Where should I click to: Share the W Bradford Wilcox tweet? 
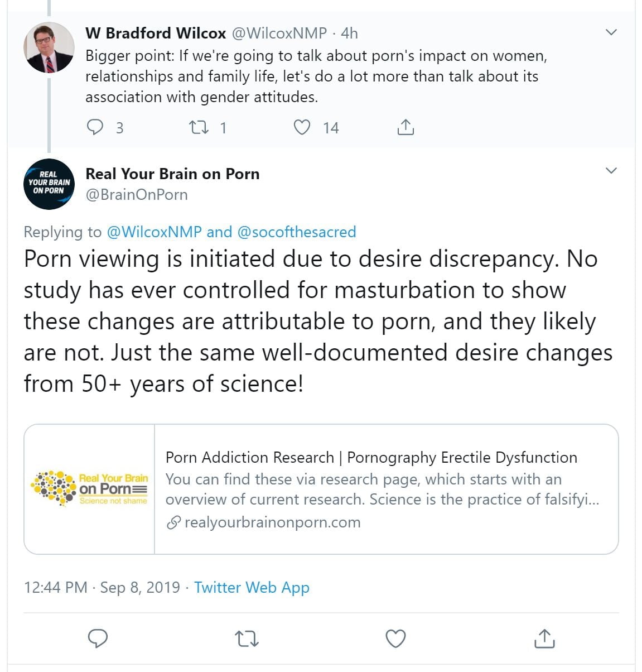(x=406, y=128)
